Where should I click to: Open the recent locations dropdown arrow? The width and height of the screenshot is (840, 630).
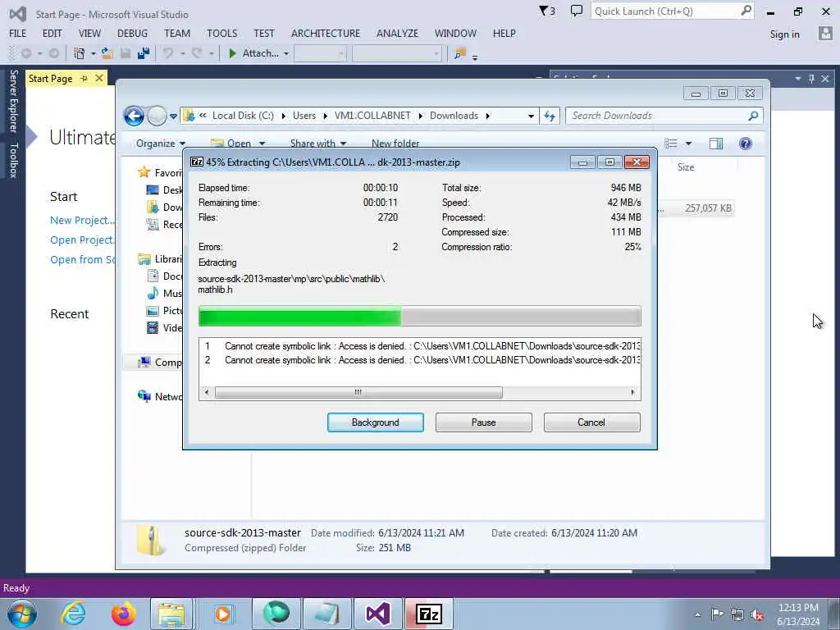click(x=173, y=116)
